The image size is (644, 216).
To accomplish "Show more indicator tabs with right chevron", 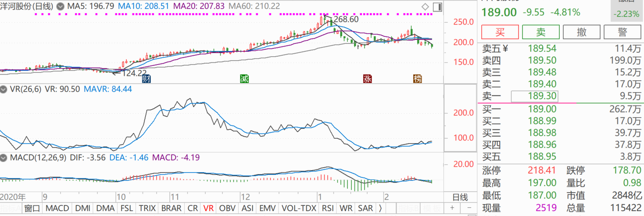I will click(x=380, y=208).
